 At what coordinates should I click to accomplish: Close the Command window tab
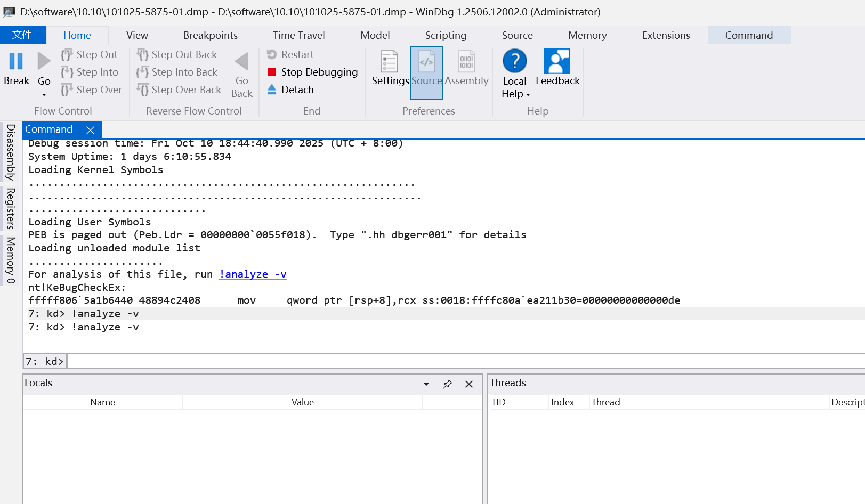(x=91, y=130)
